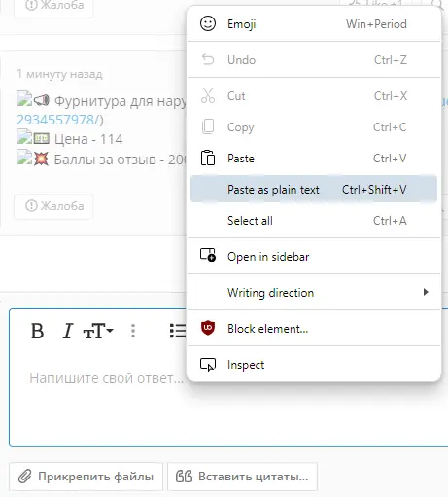Choose Paste as plain text
This screenshot has width=448, height=497.
314,190
